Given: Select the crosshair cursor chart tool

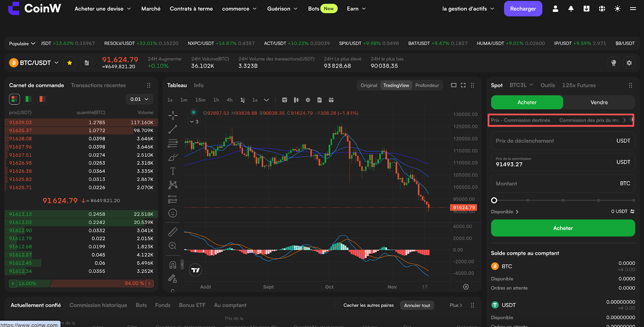Looking at the screenshot, I should coord(173,116).
